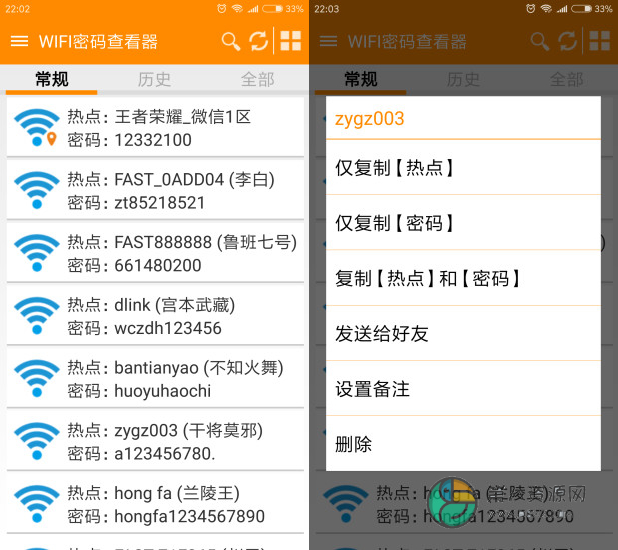Tap refresh icon in left screen toolbar
The width and height of the screenshot is (618, 550).
[259, 41]
